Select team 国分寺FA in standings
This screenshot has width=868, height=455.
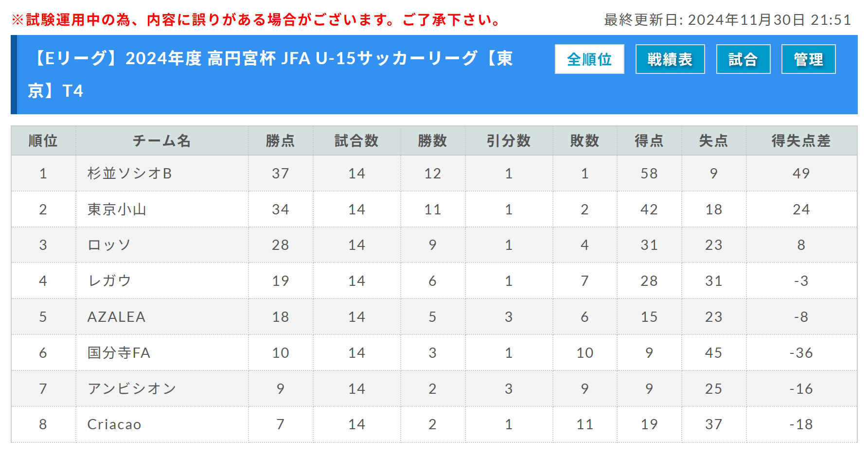tap(119, 353)
